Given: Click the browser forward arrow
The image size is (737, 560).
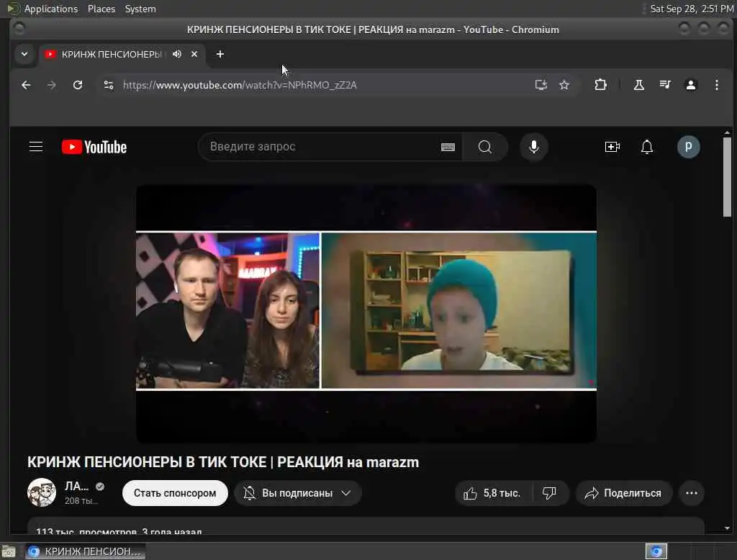Looking at the screenshot, I should coord(52,85).
